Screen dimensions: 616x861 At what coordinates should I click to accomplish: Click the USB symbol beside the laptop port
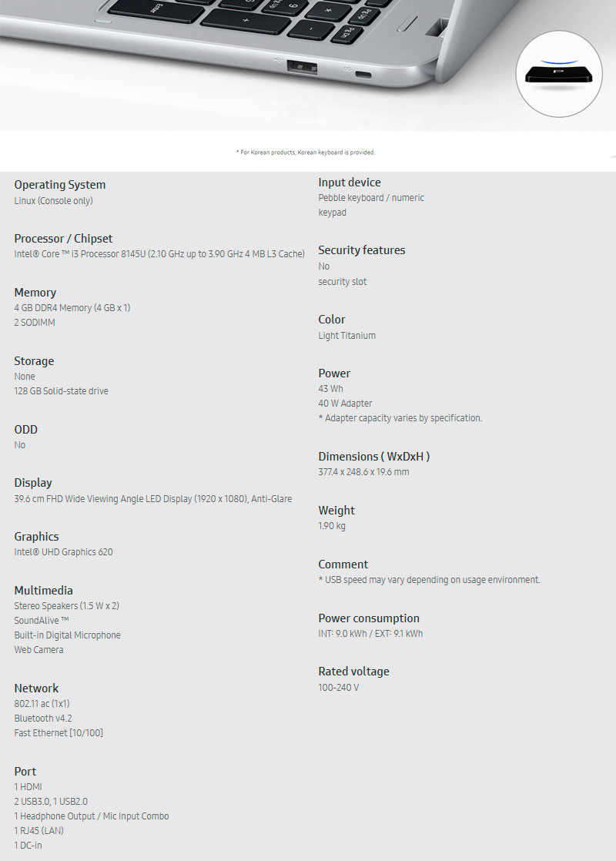[x=278, y=59]
